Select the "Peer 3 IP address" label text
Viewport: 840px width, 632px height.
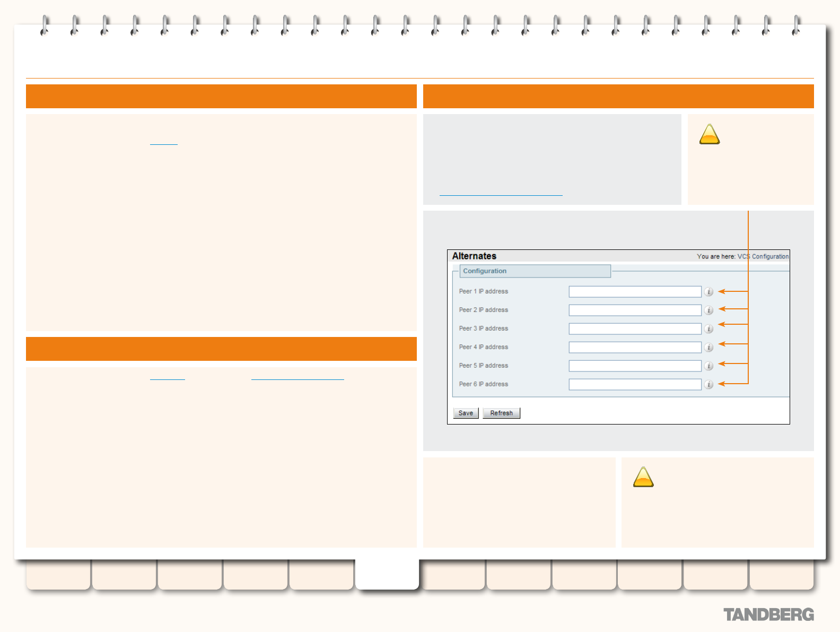[x=483, y=328]
